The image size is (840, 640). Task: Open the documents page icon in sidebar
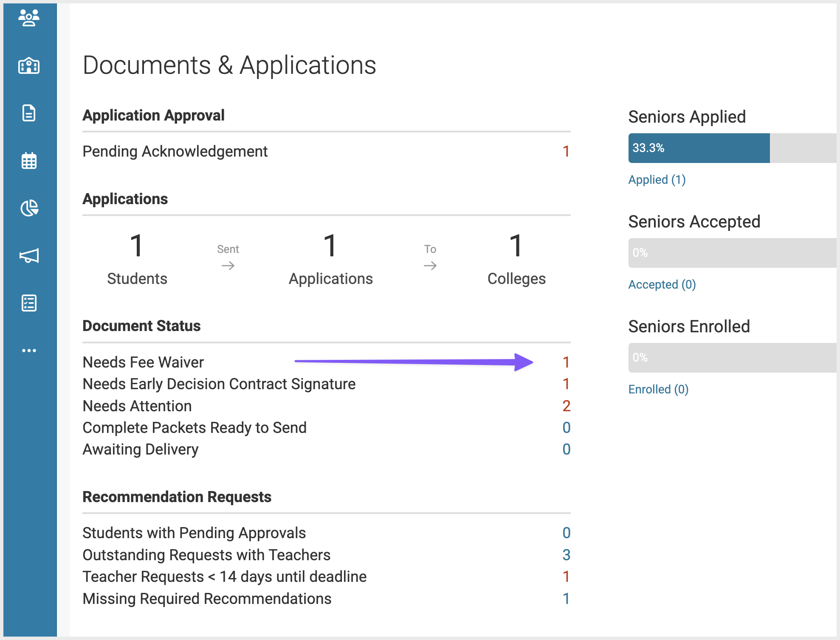(x=29, y=113)
